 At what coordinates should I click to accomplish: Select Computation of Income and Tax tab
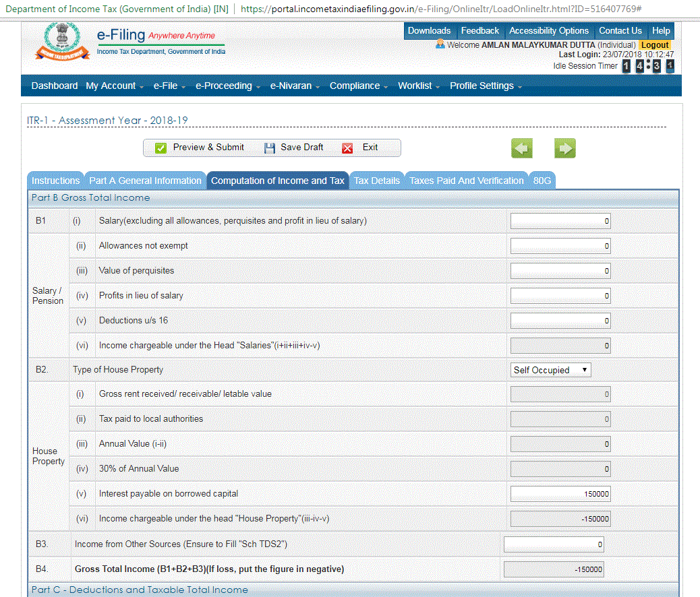(278, 181)
